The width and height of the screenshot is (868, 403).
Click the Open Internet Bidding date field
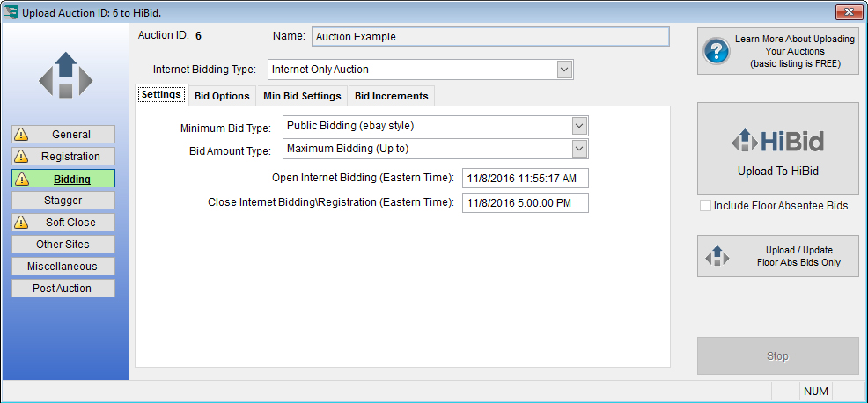click(526, 179)
